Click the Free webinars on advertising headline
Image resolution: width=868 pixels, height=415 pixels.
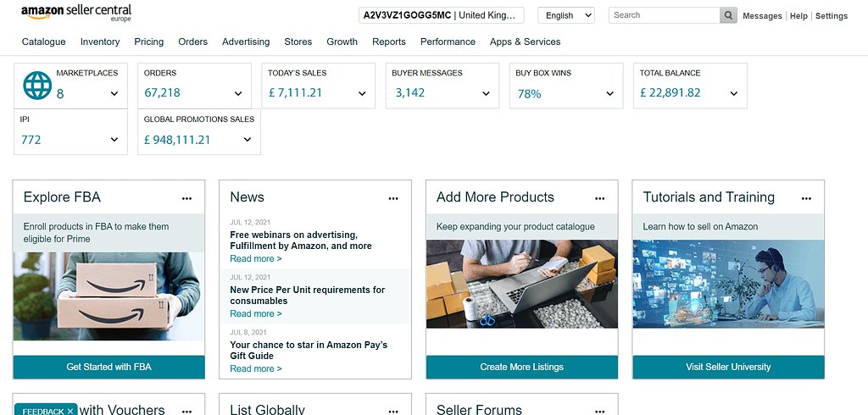pos(301,241)
